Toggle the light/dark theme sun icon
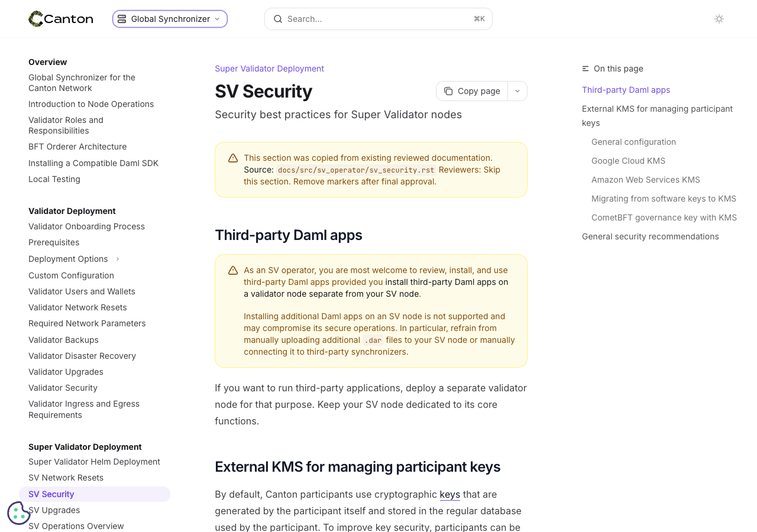This screenshot has height=532, width=757. point(719,19)
